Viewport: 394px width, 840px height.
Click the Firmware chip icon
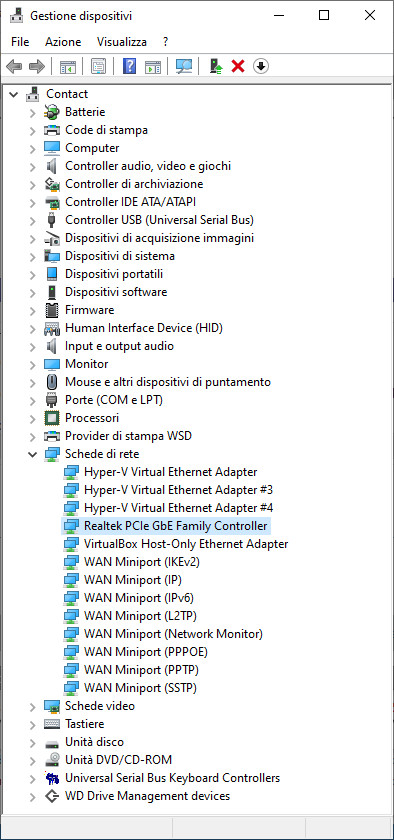[52, 310]
